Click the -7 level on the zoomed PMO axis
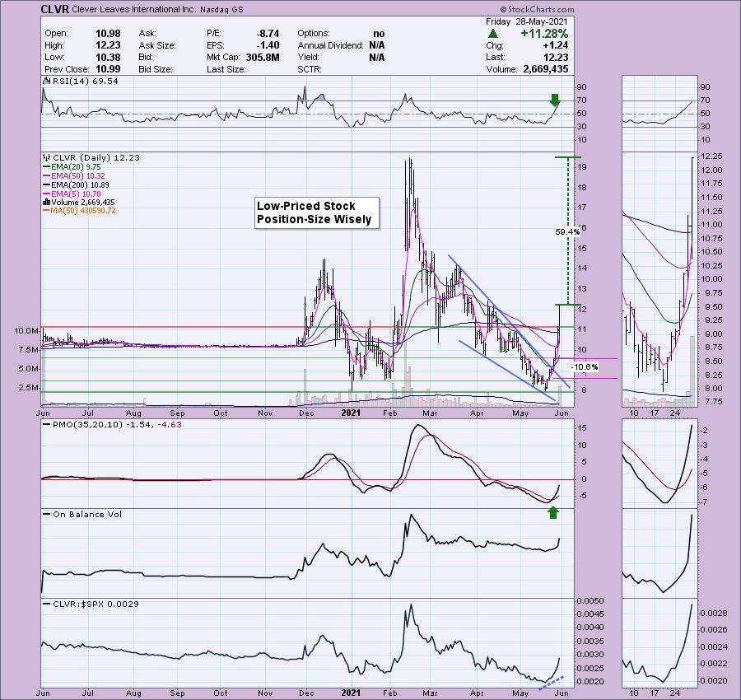Screen dimensions: 741x700 704,502
